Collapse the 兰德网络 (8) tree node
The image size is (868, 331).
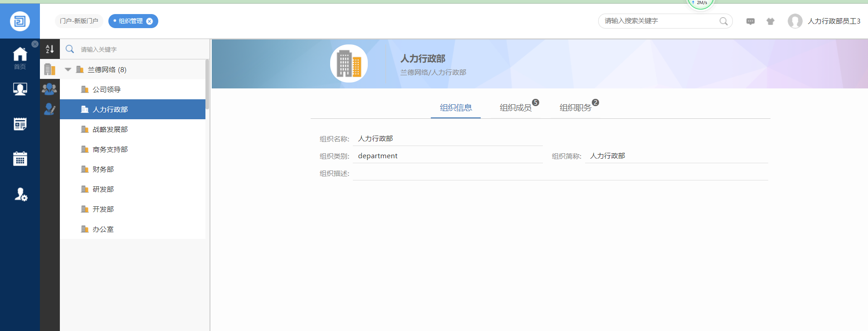(x=68, y=69)
